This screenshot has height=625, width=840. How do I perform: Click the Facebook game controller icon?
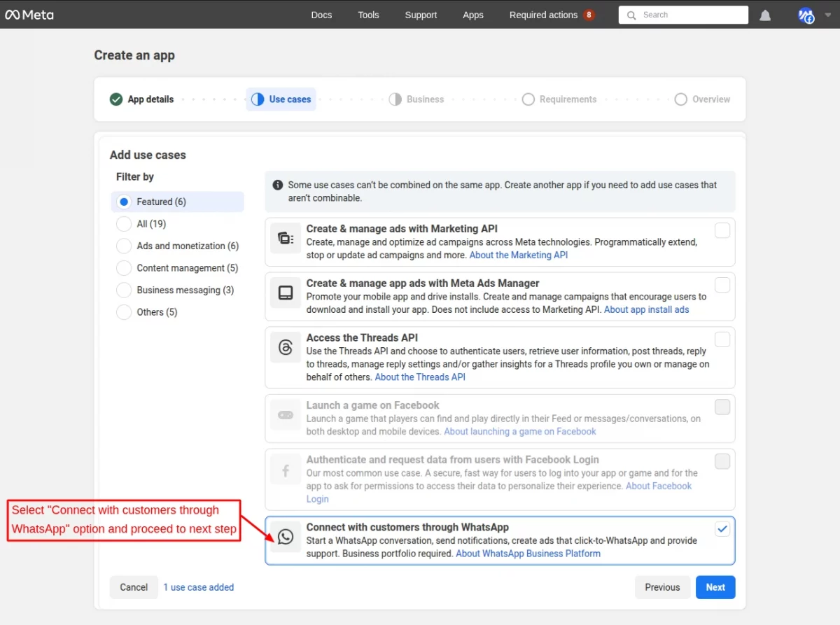[286, 415]
